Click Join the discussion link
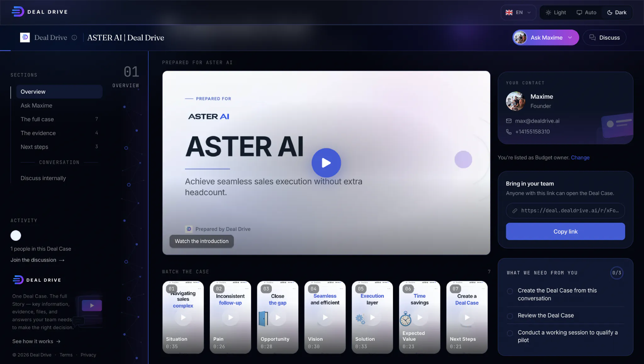The width and height of the screenshot is (644, 364). click(x=37, y=260)
